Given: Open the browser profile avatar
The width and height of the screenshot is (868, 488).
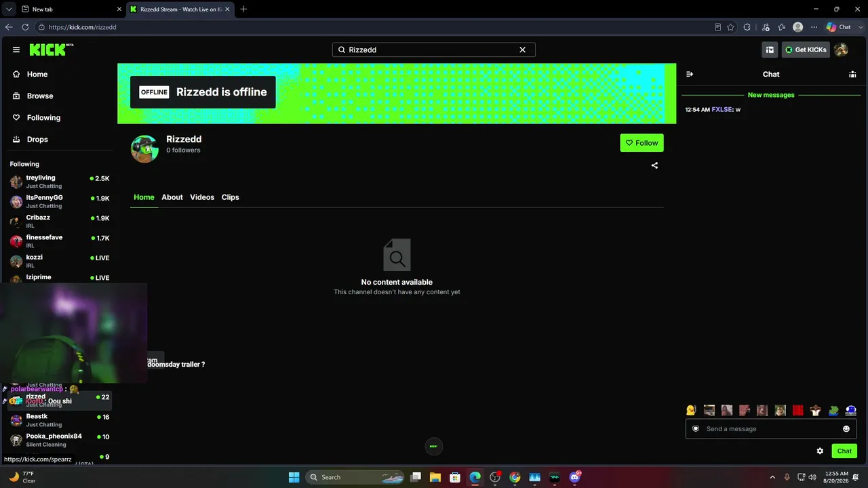Looking at the screenshot, I should tap(798, 27).
